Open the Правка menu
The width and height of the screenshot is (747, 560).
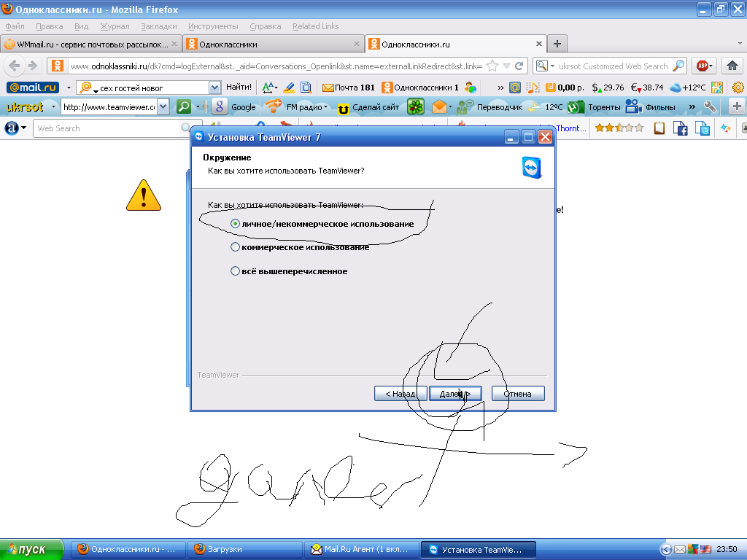[49, 26]
